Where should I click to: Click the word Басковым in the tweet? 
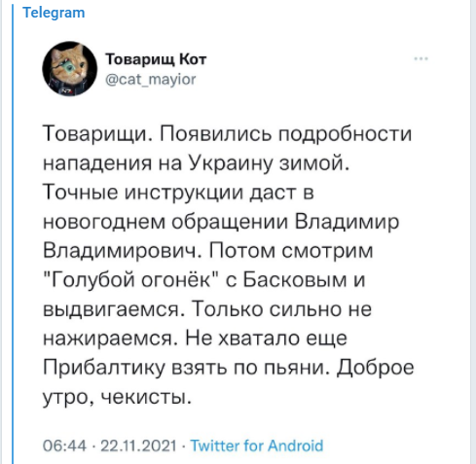295,279
